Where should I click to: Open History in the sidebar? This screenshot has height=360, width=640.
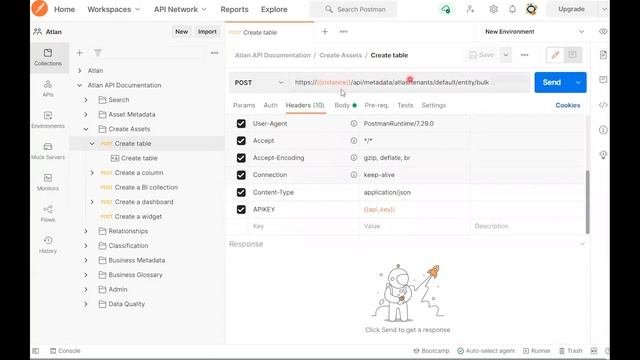pos(48,245)
